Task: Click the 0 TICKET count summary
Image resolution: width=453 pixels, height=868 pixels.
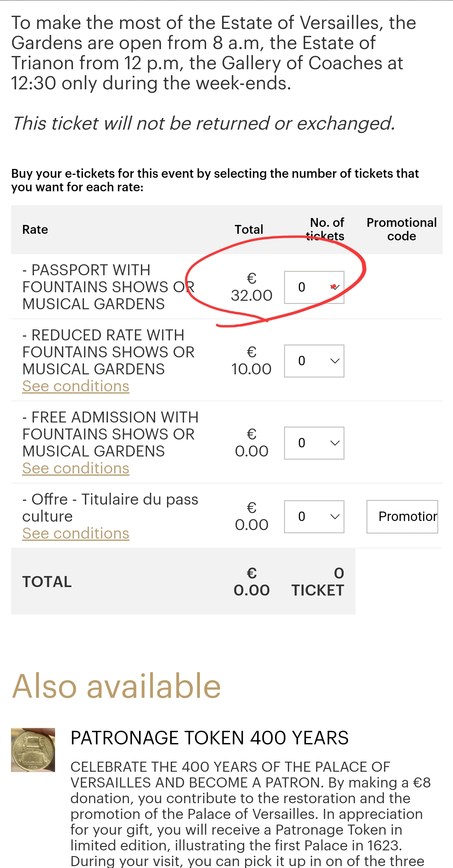Action: point(317,582)
